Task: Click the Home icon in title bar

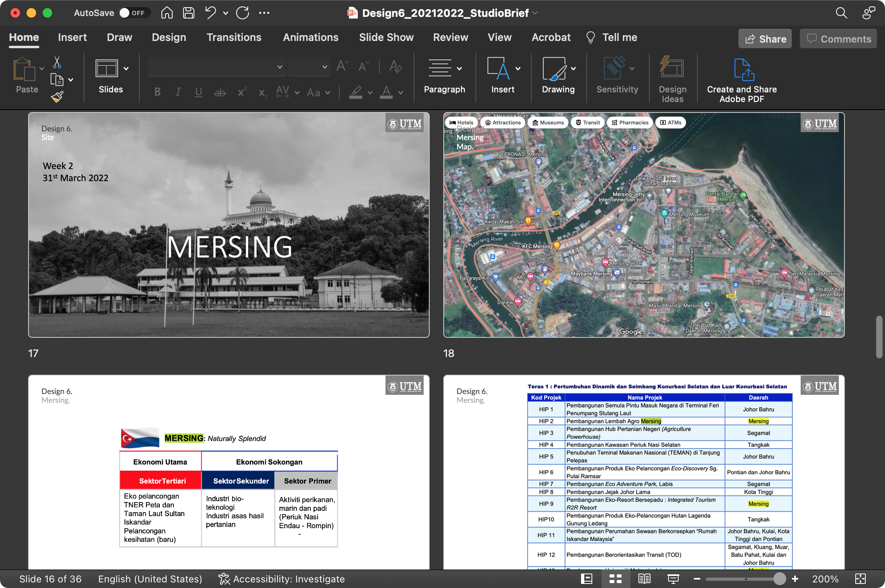Action: pyautogui.click(x=167, y=13)
